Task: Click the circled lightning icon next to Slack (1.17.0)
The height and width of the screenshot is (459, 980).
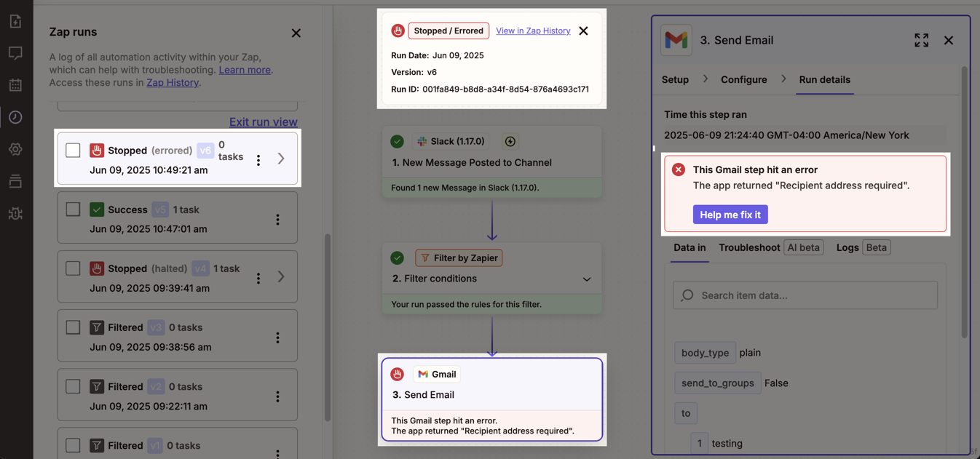Action: [510, 141]
